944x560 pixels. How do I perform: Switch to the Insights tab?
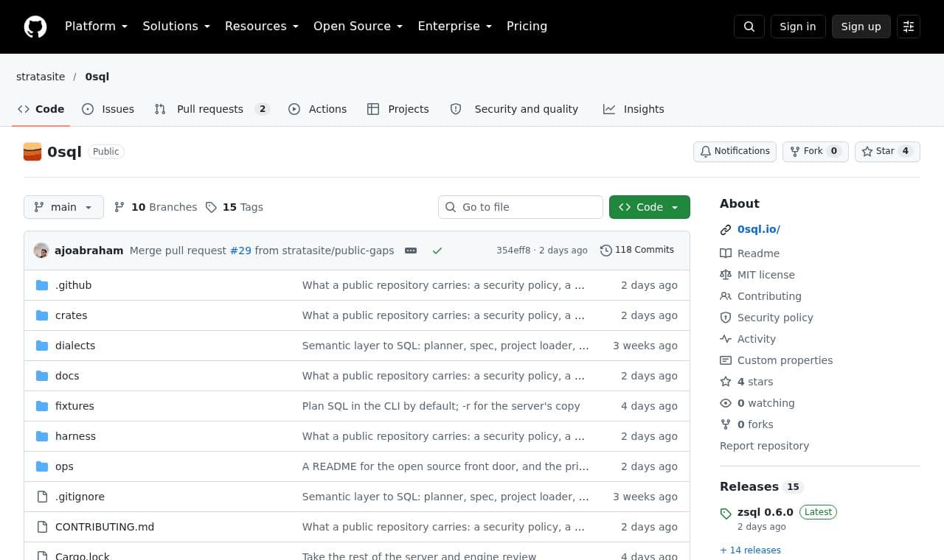click(x=634, y=109)
